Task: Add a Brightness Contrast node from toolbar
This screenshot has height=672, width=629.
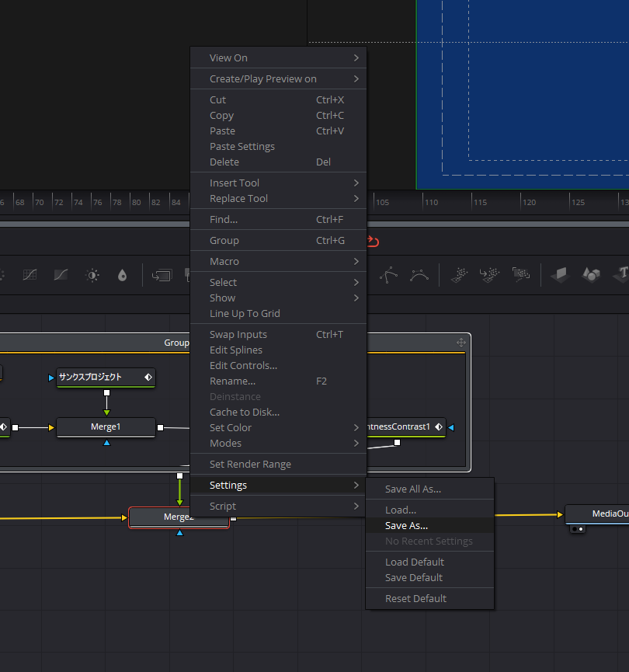Action: [92, 275]
